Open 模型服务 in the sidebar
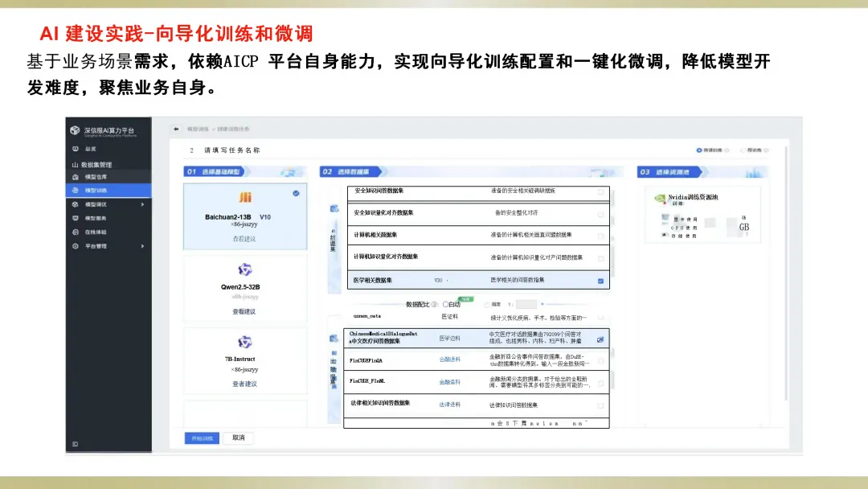Image resolution: width=868 pixels, height=489 pixels. pos(96,218)
